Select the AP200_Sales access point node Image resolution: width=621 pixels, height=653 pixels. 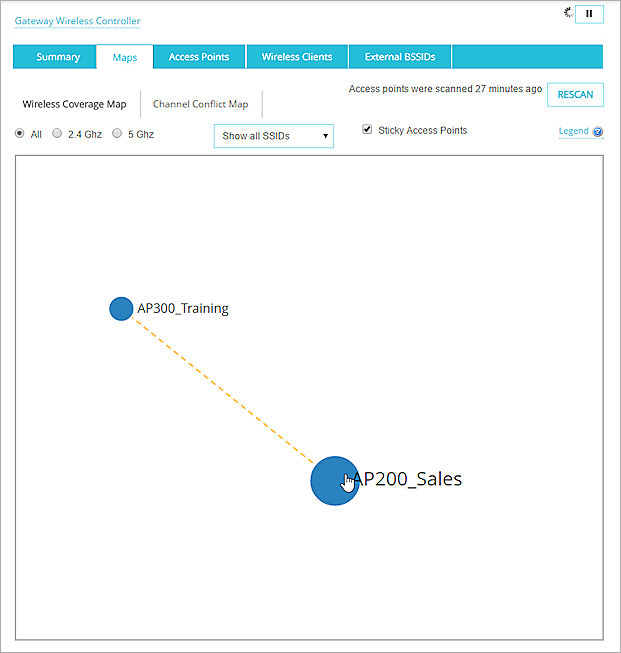point(334,481)
